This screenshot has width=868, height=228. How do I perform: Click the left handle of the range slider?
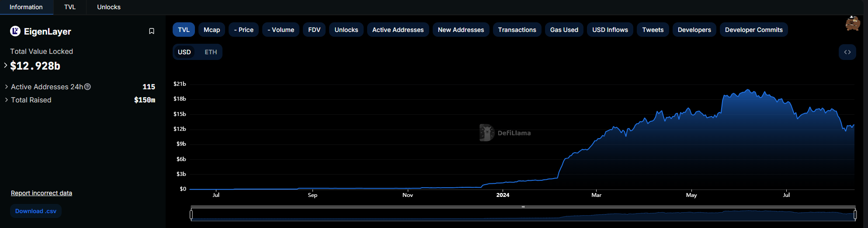(191, 214)
